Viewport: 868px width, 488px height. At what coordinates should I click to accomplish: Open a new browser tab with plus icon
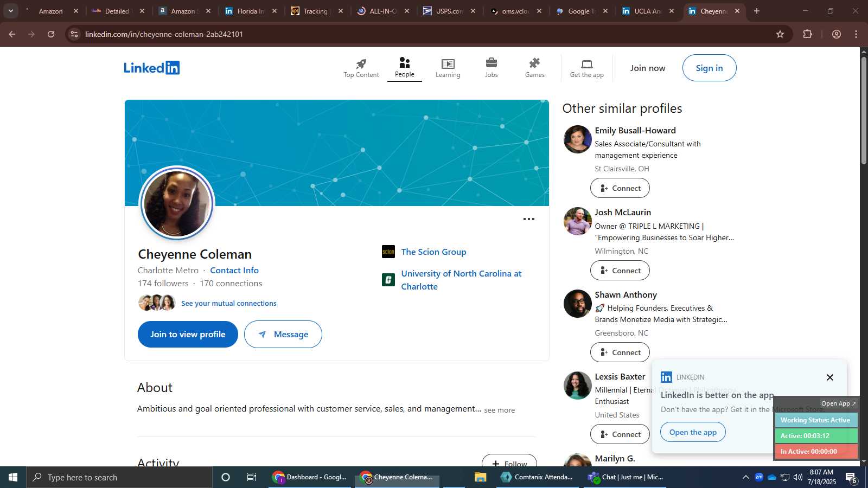pos(757,11)
